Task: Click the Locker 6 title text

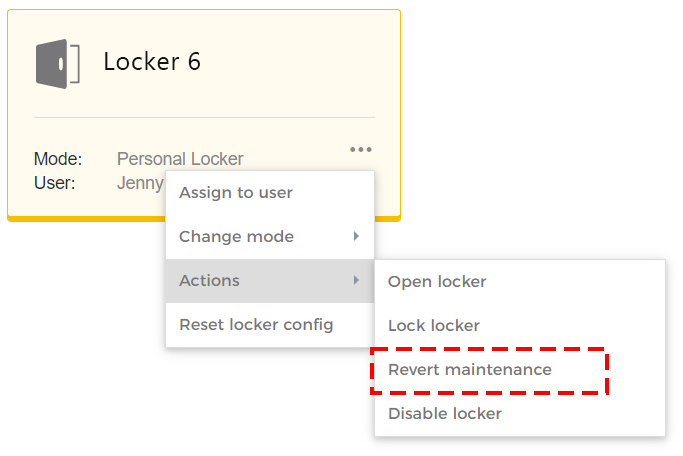Action: pos(152,61)
